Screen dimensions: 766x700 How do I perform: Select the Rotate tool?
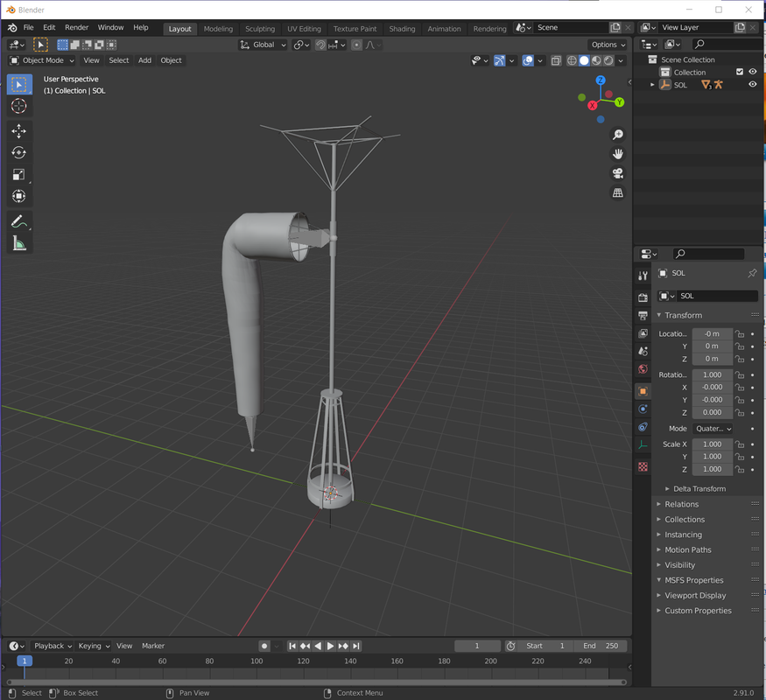pos(18,153)
